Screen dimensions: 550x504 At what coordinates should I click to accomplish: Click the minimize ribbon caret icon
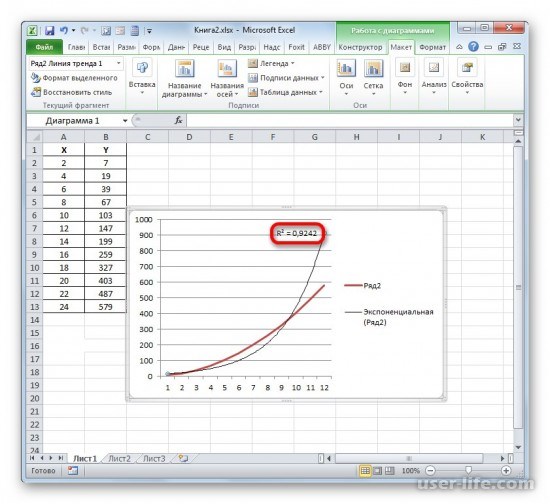pos(459,47)
